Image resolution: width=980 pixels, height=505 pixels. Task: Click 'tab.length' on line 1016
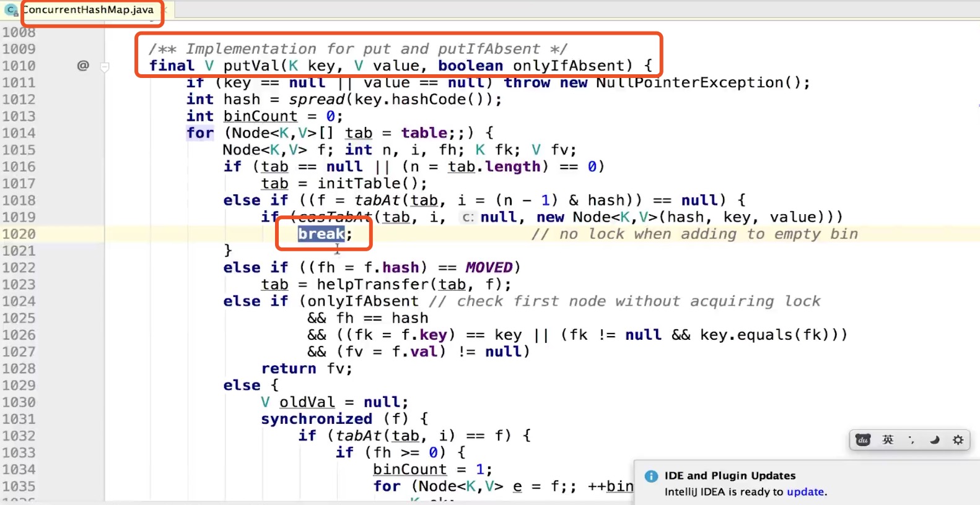(494, 166)
